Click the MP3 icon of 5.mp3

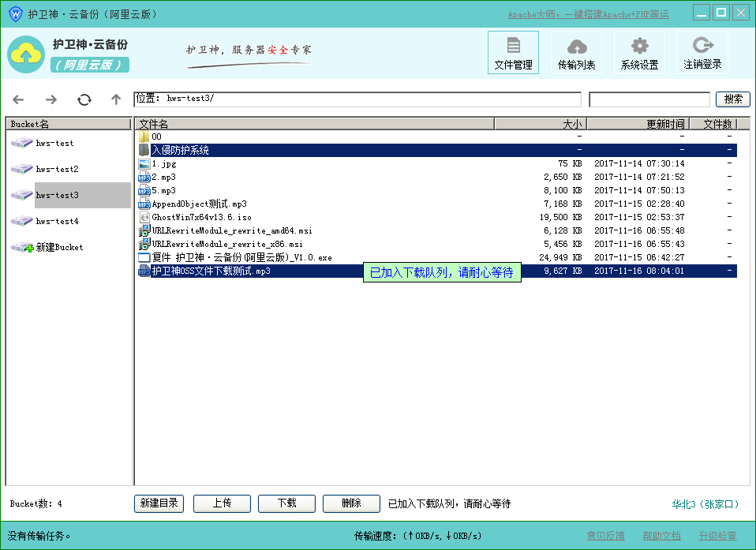pos(144,190)
